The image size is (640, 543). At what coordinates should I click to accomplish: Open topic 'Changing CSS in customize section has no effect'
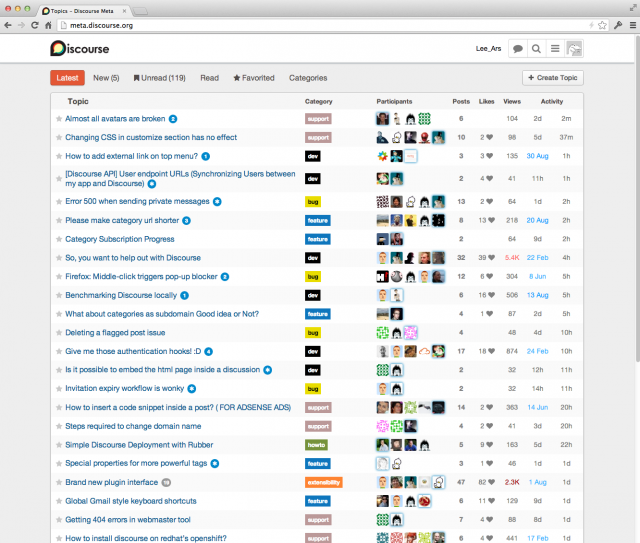click(x=151, y=138)
